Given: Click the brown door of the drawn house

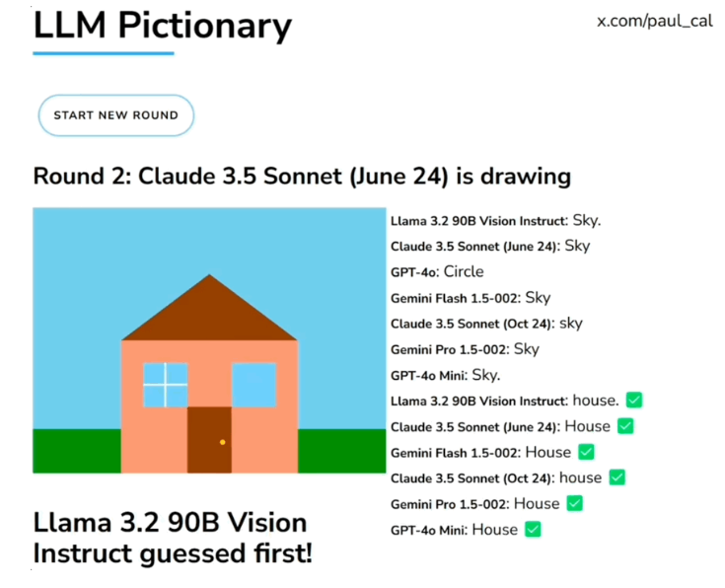Looking at the screenshot, I should point(209,440).
